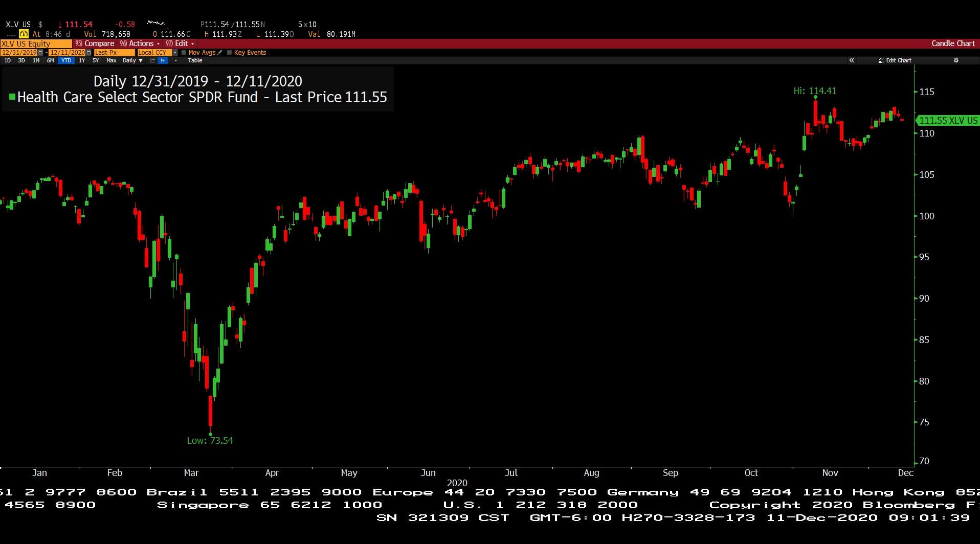Select the 1Y range tab

[x=82, y=60]
